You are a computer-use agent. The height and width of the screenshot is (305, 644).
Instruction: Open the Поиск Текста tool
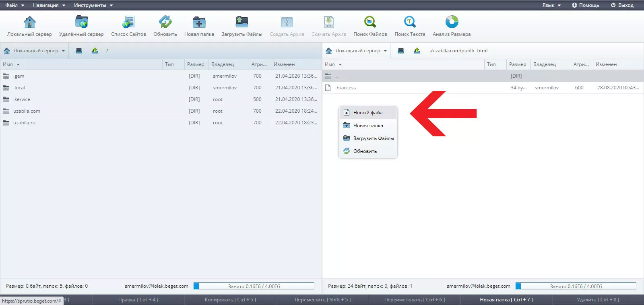(410, 23)
